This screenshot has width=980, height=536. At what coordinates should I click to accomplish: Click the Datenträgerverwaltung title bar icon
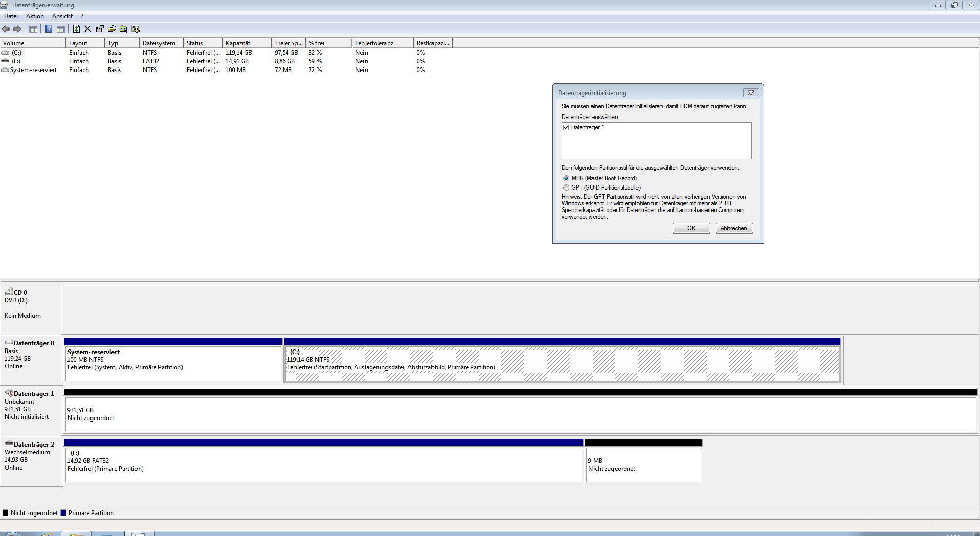5,5
